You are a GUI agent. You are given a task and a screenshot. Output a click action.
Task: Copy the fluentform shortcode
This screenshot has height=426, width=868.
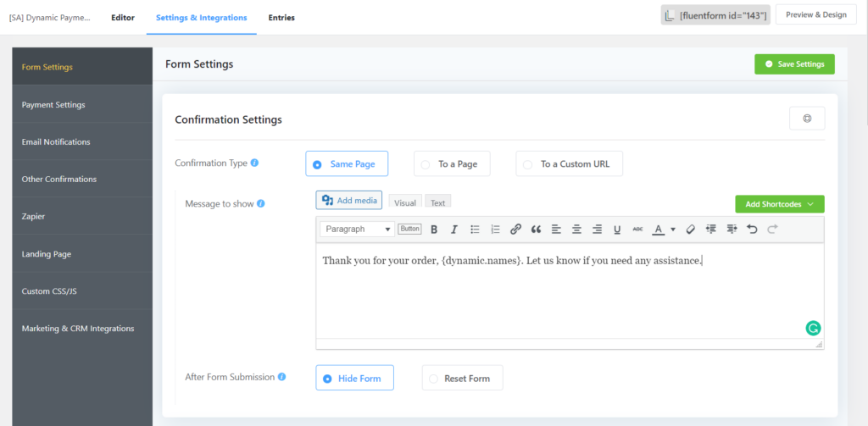point(715,15)
